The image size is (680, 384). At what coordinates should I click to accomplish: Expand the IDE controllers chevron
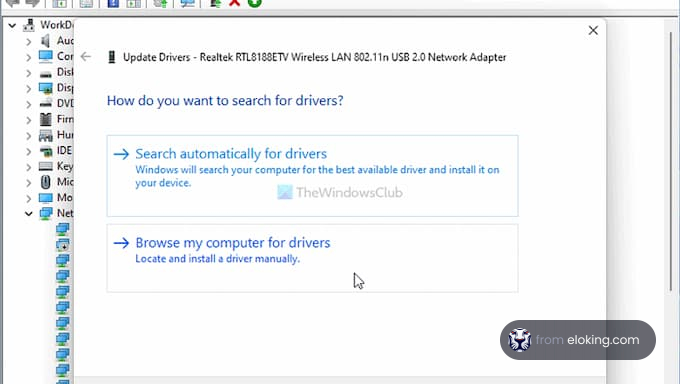(x=29, y=151)
